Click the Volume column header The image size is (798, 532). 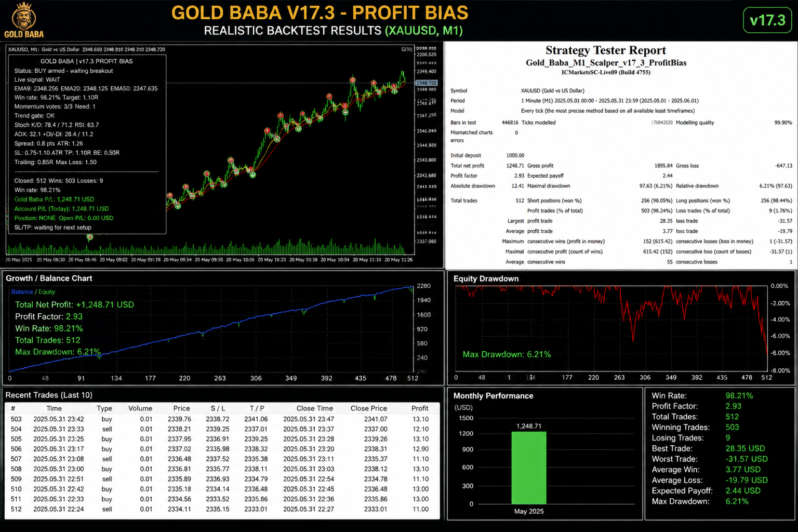pyautogui.click(x=140, y=408)
